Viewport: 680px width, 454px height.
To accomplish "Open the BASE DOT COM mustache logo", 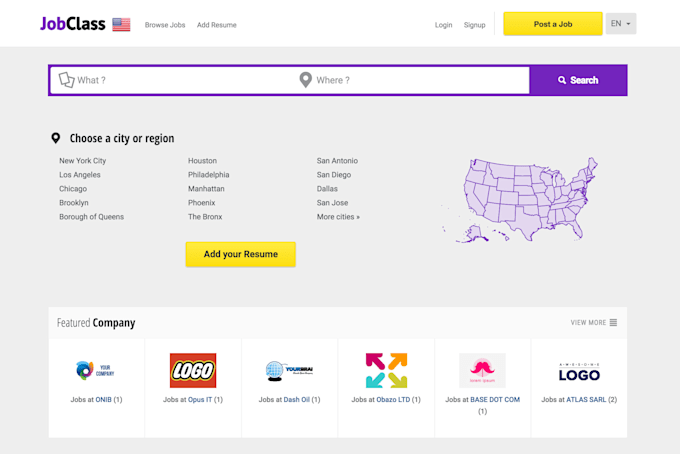I will click(482, 370).
